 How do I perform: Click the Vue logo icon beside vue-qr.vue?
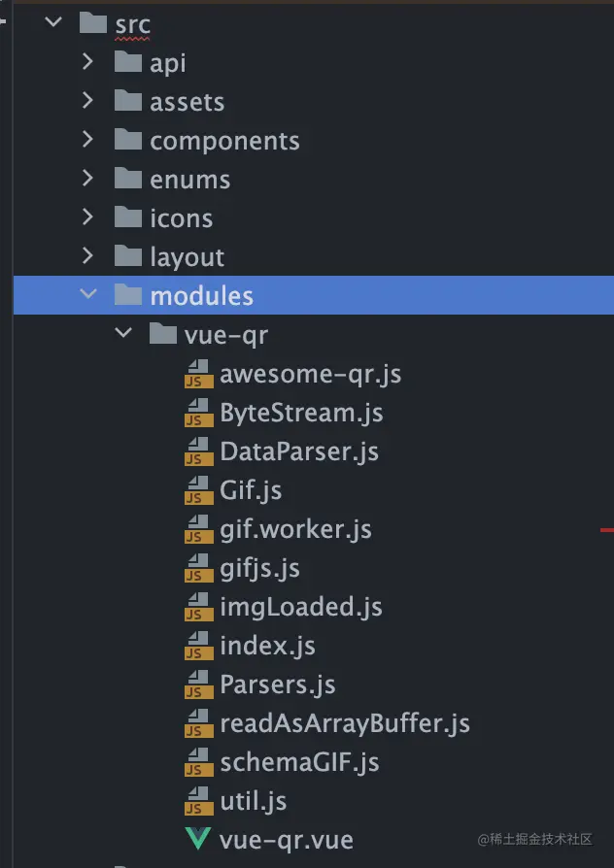[198, 840]
